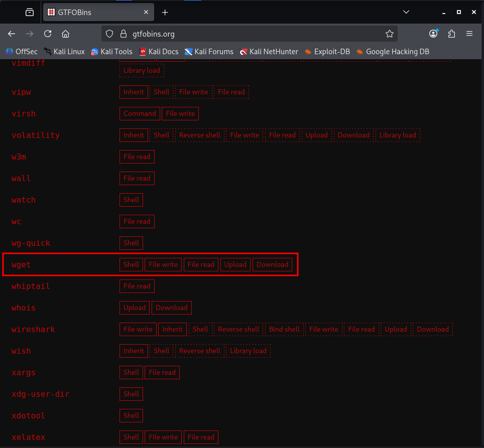The image size is (484, 448).
Task: Open the whiptail binary page
Action: coord(31,286)
